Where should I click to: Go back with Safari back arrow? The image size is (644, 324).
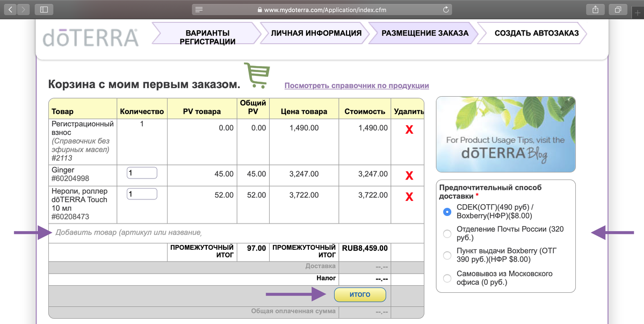pyautogui.click(x=10, y=10)
